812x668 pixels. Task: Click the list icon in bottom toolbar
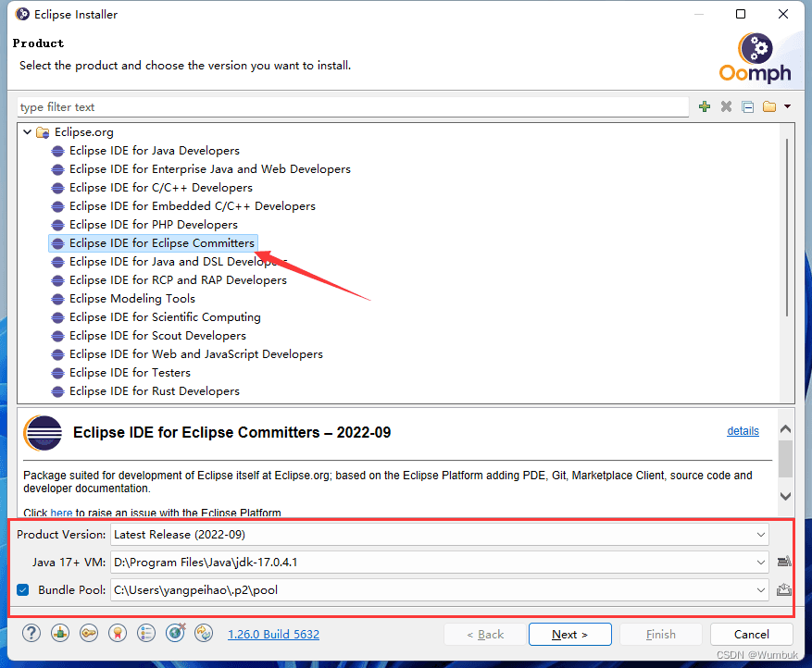146,633
